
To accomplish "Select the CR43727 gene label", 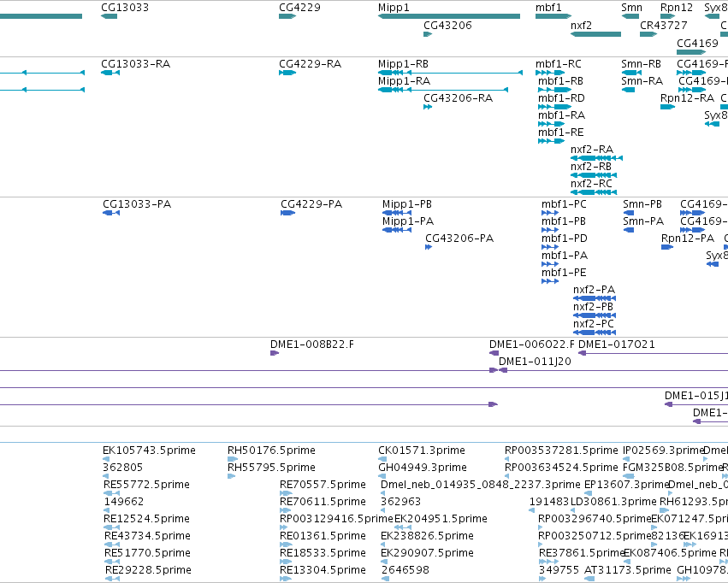I will coord(664,25).
